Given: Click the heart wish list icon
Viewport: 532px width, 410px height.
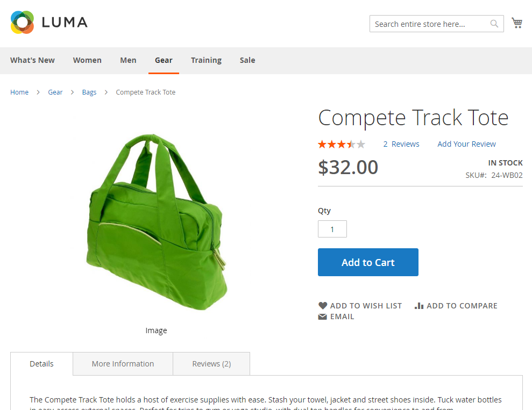Looking at the screenshot, I should 323,306.
